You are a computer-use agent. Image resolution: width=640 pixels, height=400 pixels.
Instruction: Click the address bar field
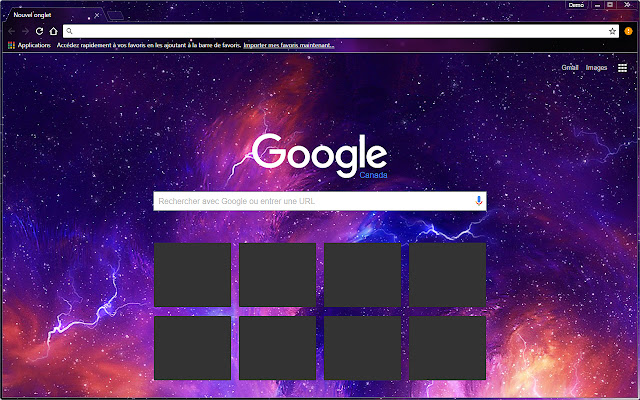point(341,31)
